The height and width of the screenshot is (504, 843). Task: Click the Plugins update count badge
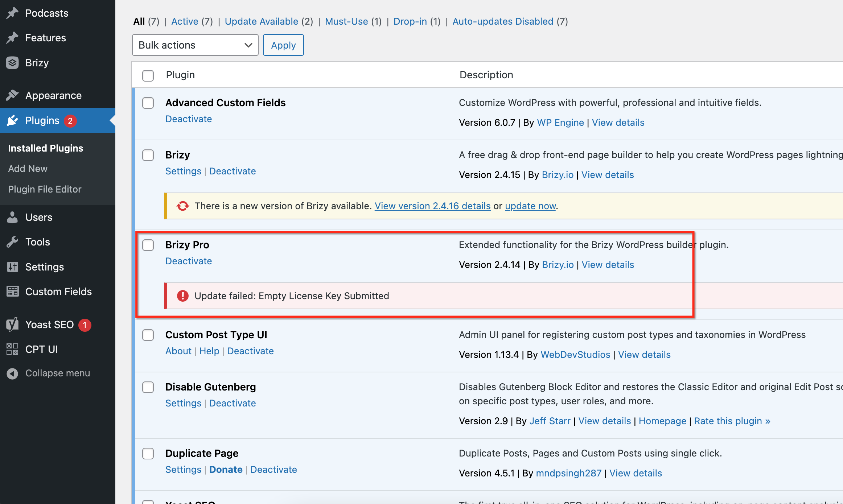(70, 121)
